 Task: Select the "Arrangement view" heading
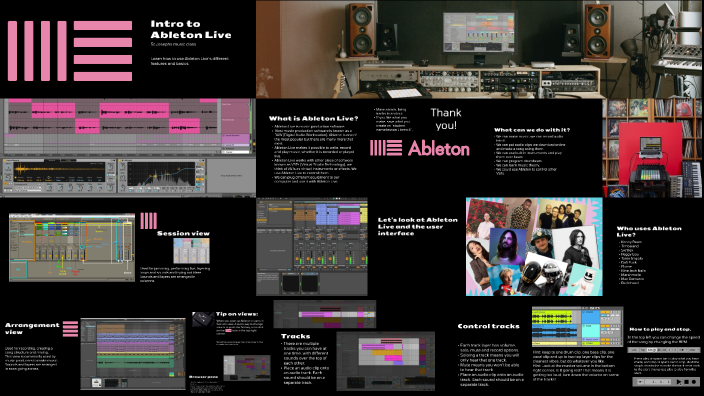(32, 328)
